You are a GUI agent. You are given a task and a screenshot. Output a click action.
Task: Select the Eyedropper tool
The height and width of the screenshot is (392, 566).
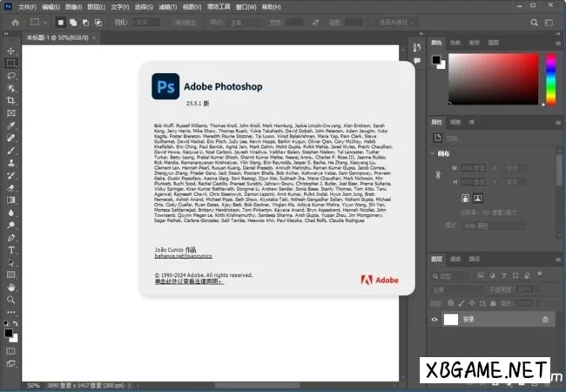11,125
